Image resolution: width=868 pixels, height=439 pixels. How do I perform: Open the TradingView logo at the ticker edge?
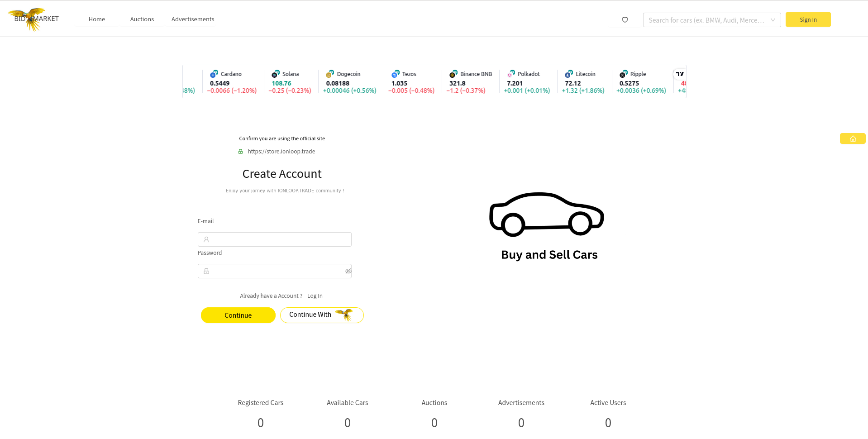[680, 74]
